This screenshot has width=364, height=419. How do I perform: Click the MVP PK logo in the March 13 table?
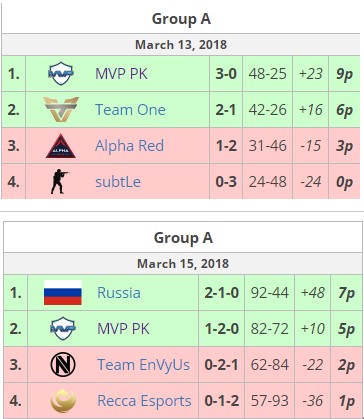61,74
